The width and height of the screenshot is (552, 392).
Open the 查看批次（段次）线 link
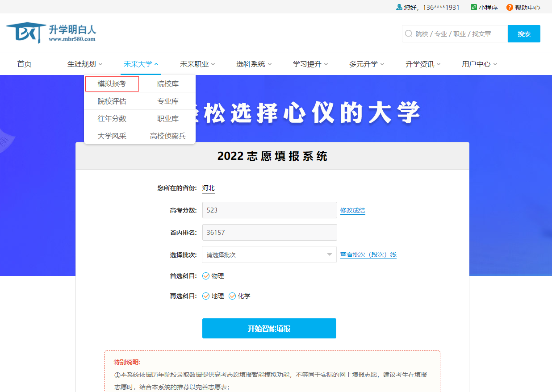pos(368,254)
